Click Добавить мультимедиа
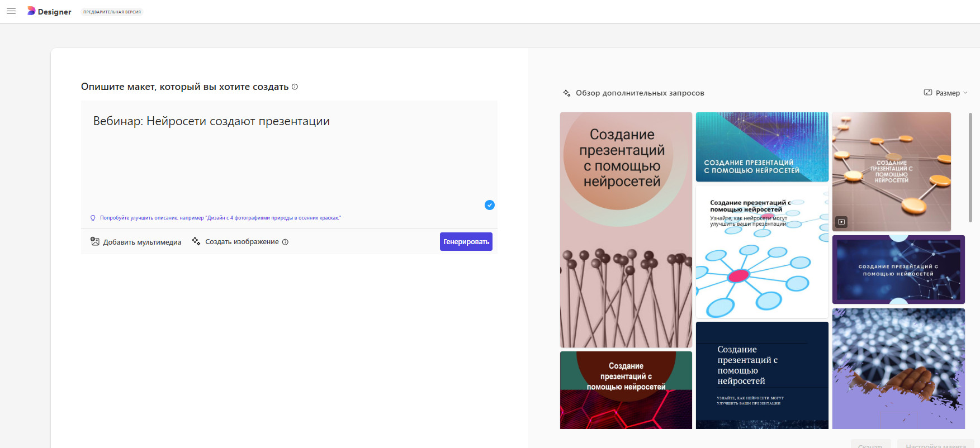Viewport: 980px width, 448px height. click(136, 242)
